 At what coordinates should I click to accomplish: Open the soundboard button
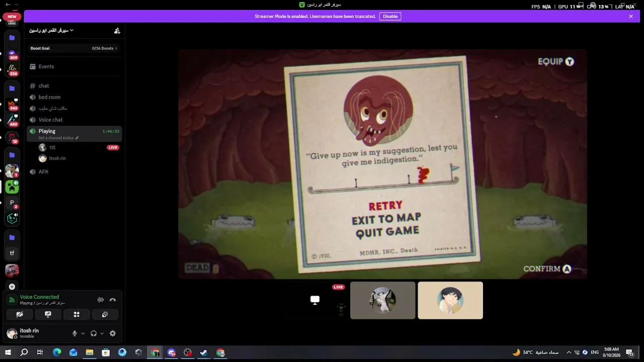point(105,314)
